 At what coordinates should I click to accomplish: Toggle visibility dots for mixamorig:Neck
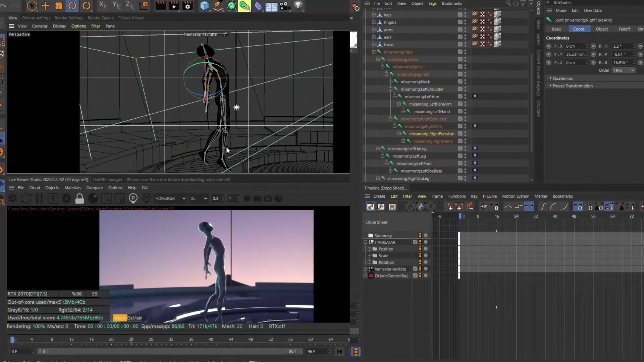click(x=465, y=82)
